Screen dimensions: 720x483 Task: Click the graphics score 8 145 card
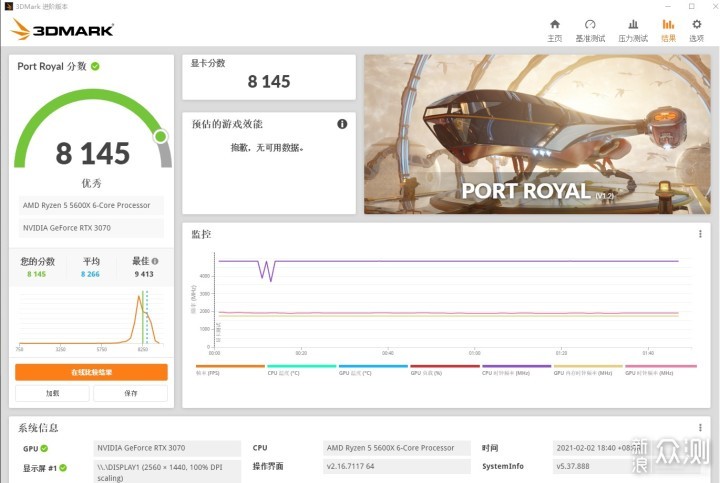tap(269, 77)
